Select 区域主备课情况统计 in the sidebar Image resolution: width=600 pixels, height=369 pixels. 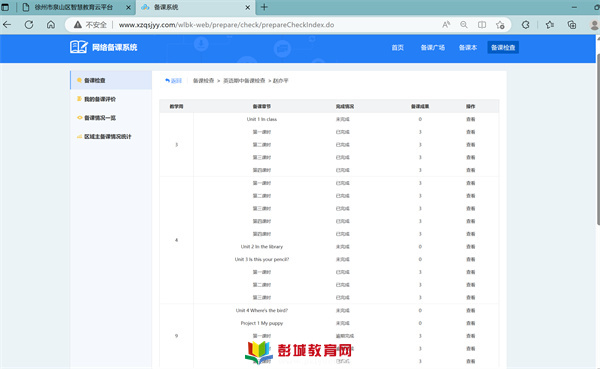click(108, 137)
